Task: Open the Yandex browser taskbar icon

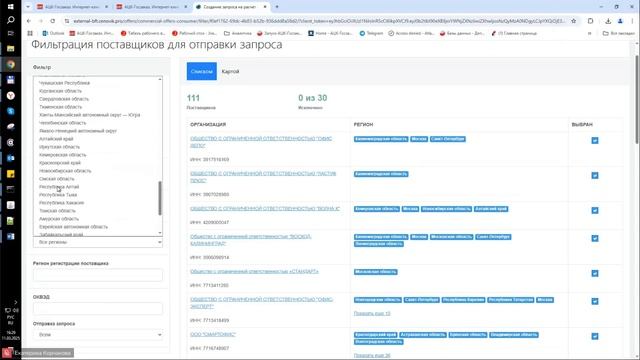Action: point(11,96)
